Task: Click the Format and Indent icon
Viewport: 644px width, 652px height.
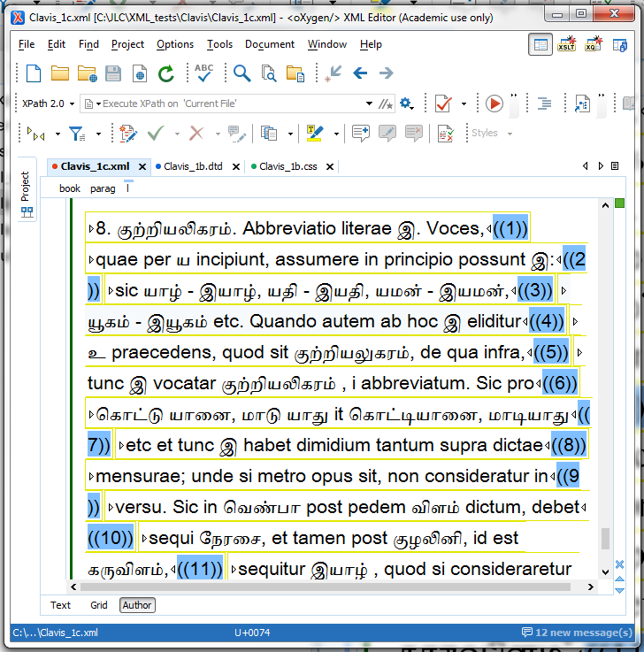Action: [544, 104]
